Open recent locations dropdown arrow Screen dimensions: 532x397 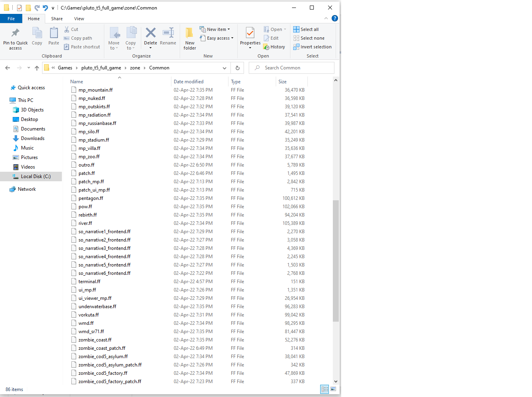pos(29,68)
